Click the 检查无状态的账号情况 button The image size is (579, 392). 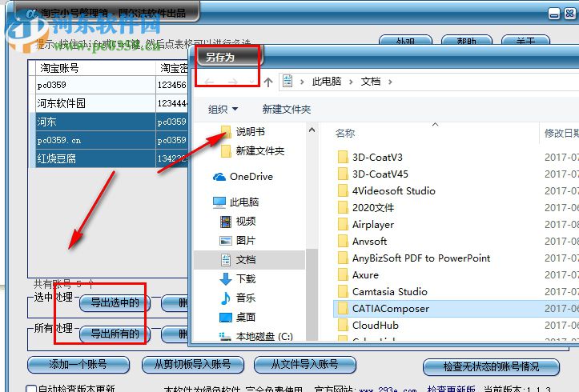click(x=491, y=366)
